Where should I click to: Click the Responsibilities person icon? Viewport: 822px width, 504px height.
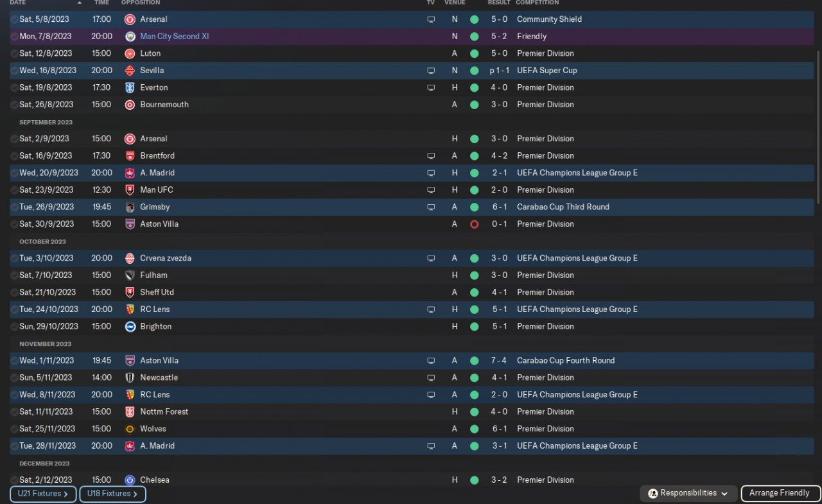tap(653, 494)
